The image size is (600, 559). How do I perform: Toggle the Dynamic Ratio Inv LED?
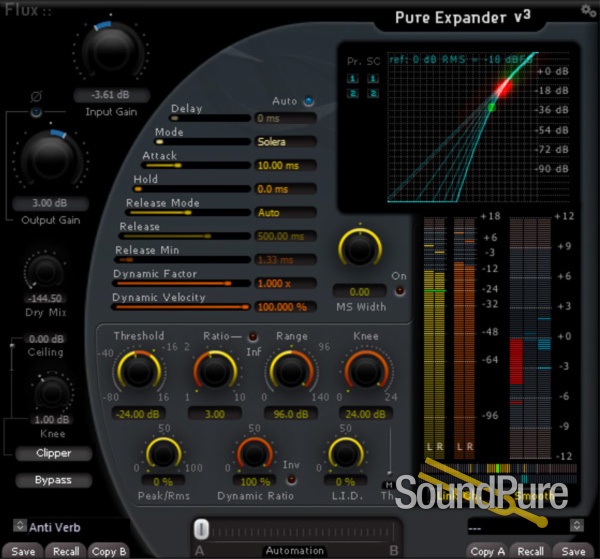(x=291, y=479)
